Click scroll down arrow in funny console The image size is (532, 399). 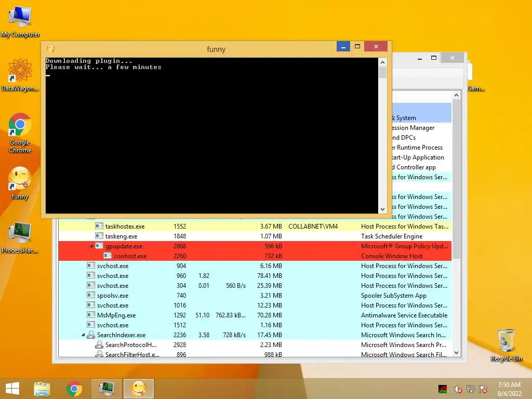point(382,209)
